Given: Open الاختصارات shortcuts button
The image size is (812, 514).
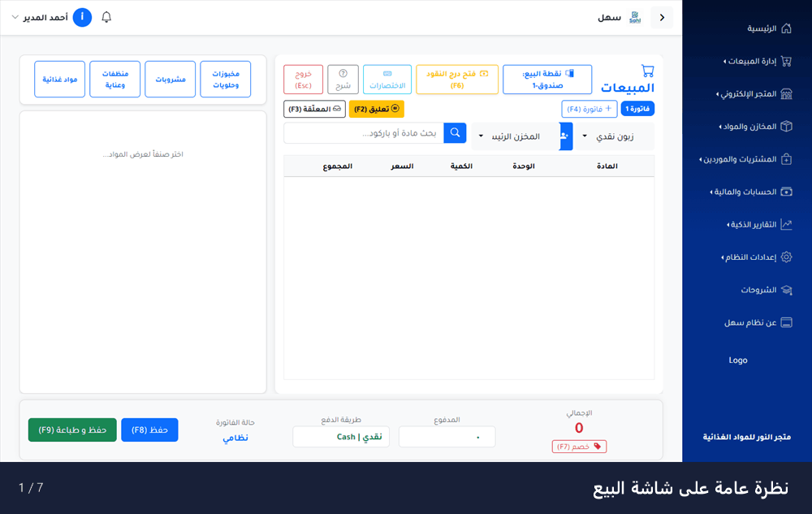Looking at the screenshot, I should pyautogui.click(x=387, y=80).
